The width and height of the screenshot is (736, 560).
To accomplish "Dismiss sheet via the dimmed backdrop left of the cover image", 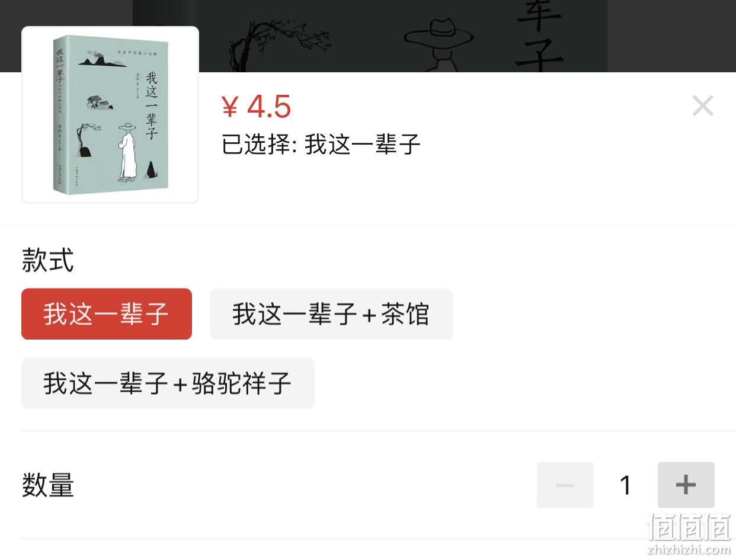I will click(x=9, y=36).
